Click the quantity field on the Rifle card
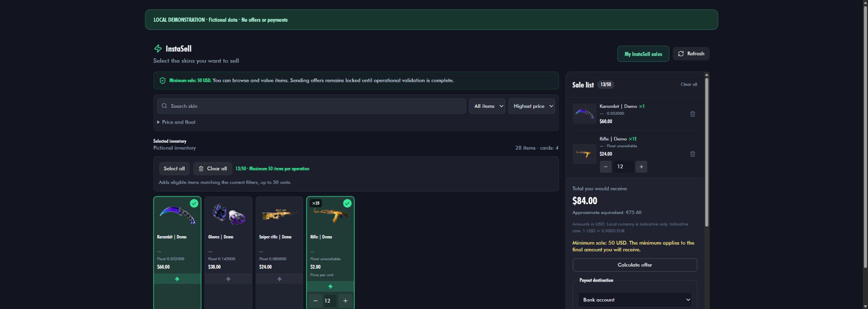 [x=330, y=301]
